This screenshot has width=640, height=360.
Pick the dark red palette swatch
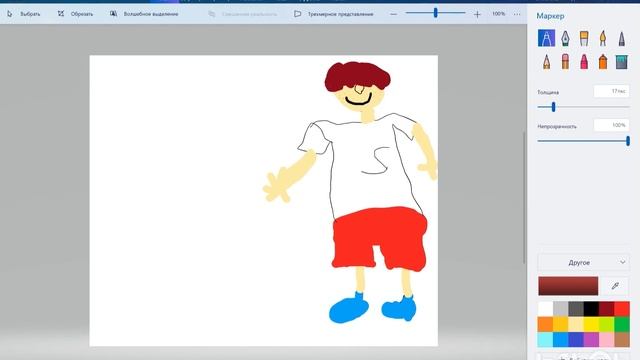tap(607, 309)
